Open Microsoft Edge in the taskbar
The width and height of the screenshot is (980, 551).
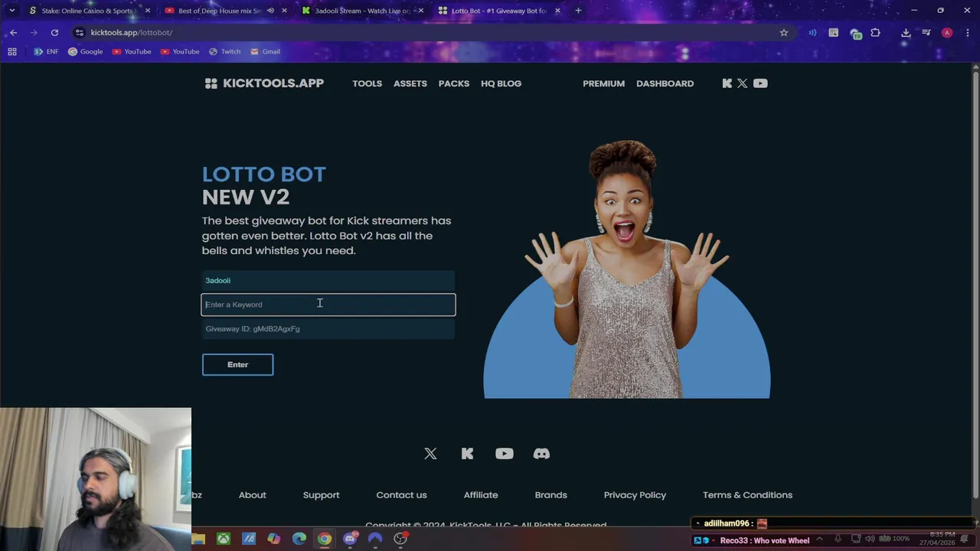click(x=299, y=539)
